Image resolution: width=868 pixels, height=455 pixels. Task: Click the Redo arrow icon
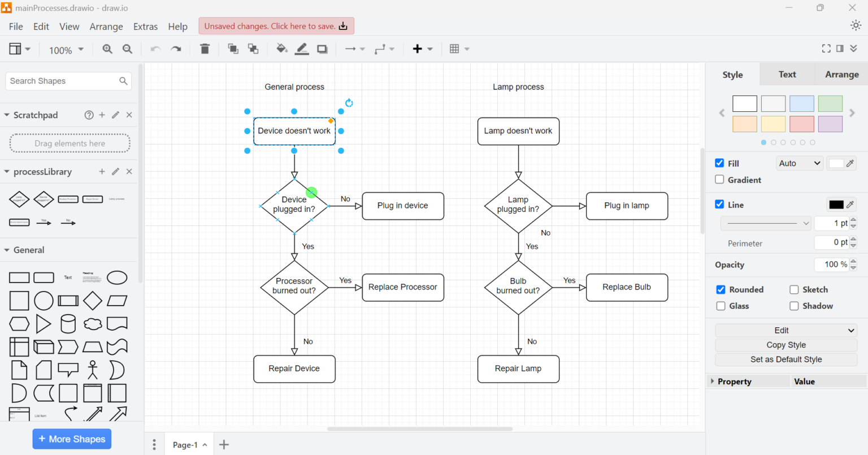point(175,49)
